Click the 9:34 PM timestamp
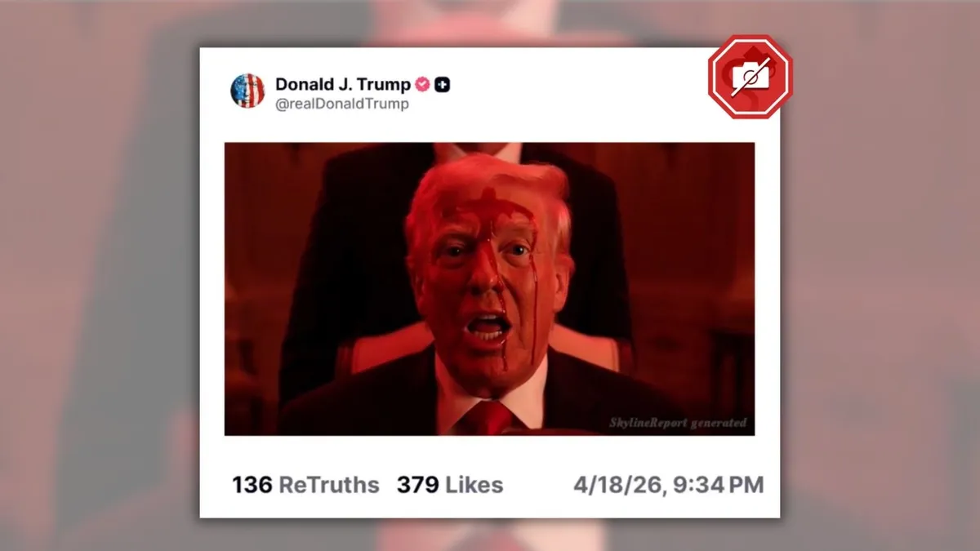The height and width of the screenshot is (551, 980). coord(715,485)
